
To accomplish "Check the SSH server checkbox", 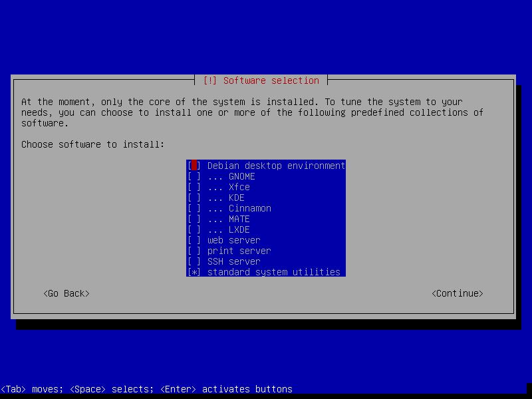I will click(194, 261).
